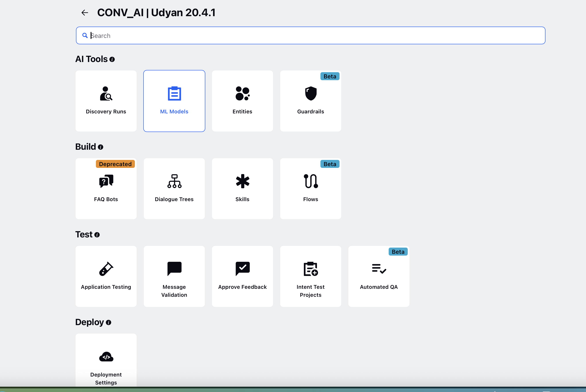
Task: Click the Build section heading
Action: point(86,147)
